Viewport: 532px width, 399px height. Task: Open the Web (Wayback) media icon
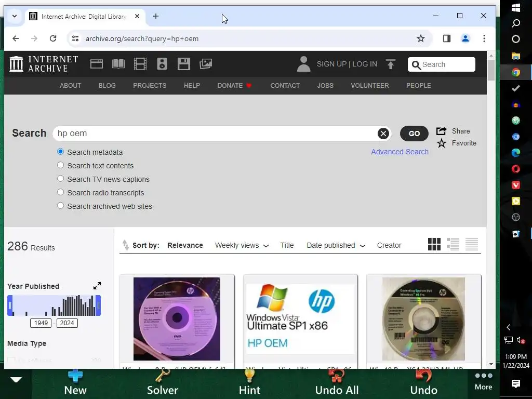(x=96, y=64)
